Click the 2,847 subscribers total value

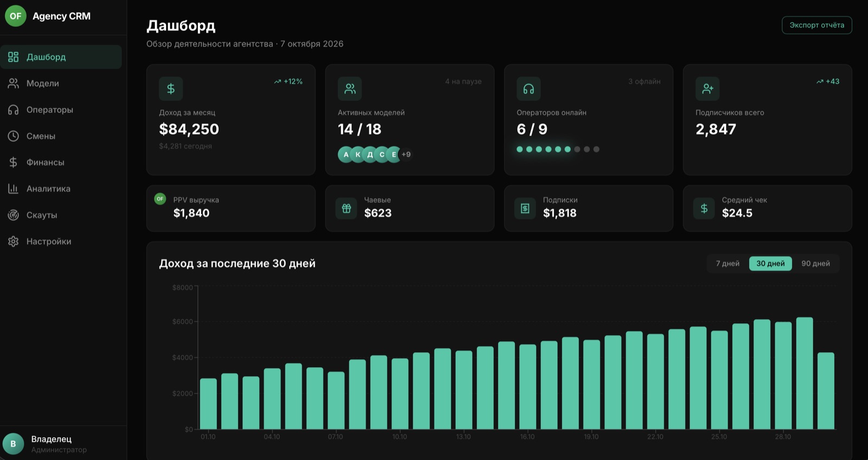click(x=716, y=129)
